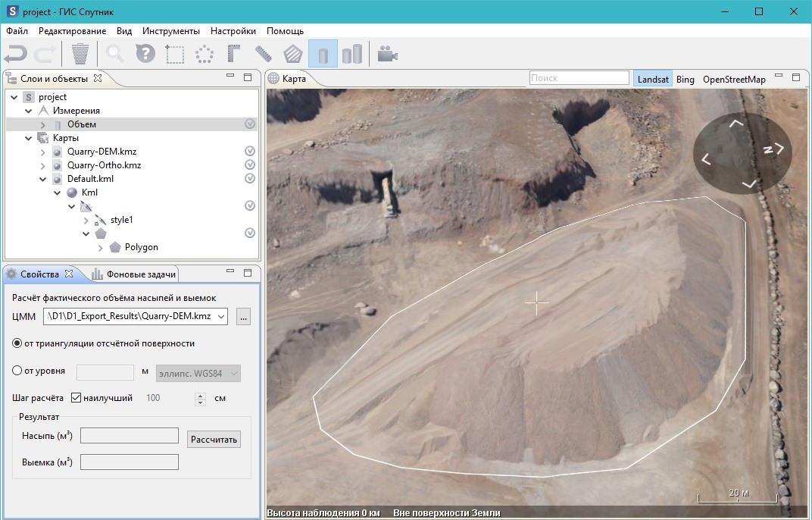
Task: Toggle visibility of Quarry-Ortho.kmz layer
Action: click(x=250, y=164)
